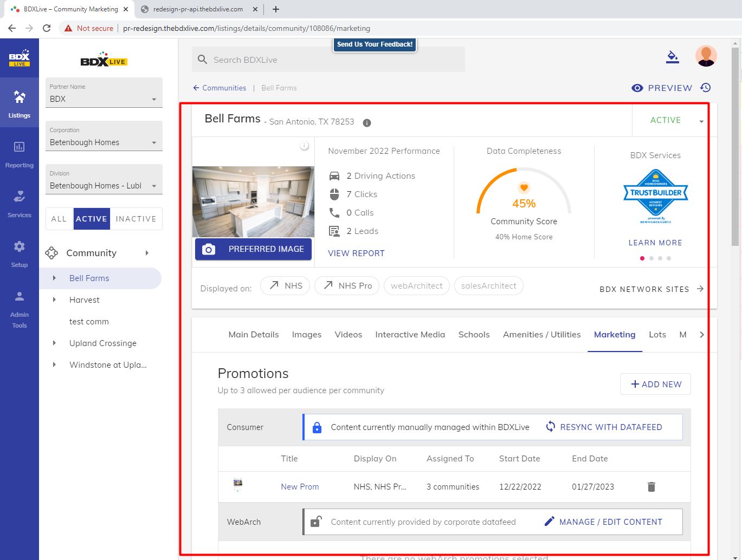
Task: Click the paint bucket theme icon
Action: (672, 57)
